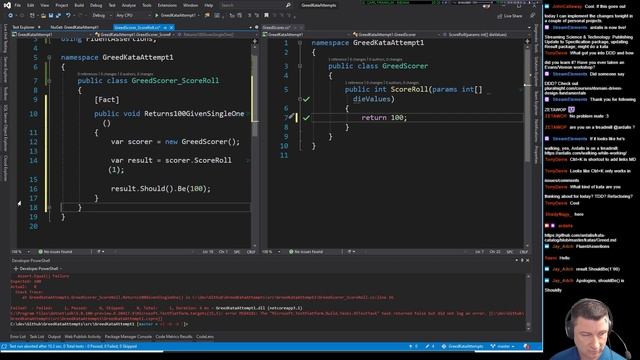Click the search magnifier icon in title bar
This screenshot has height=360, width=640.
point(288,5)
